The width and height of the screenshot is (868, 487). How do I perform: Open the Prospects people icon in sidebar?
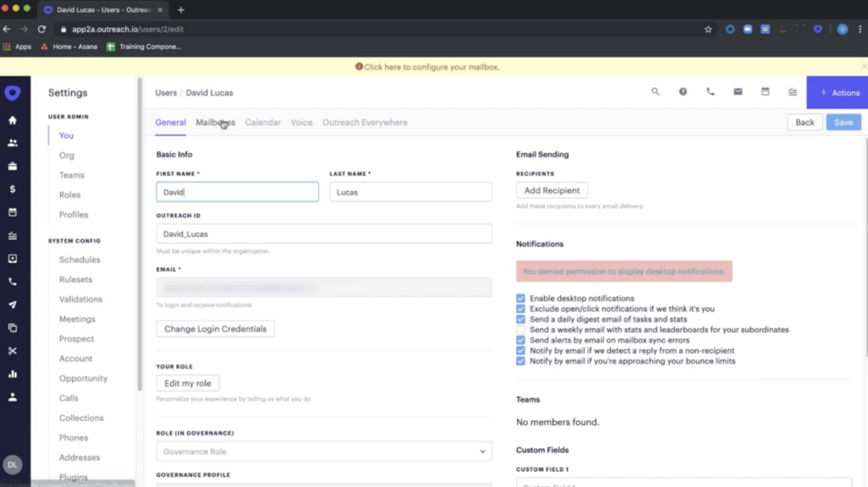(12, 143)
